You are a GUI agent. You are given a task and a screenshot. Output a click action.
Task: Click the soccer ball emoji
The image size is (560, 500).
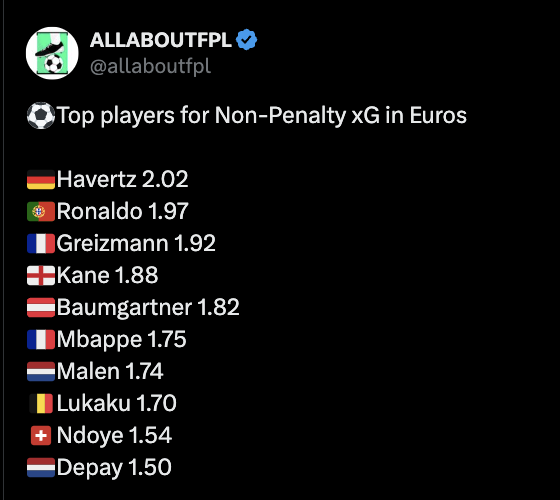pyautogui.click(x=41, y=115)
